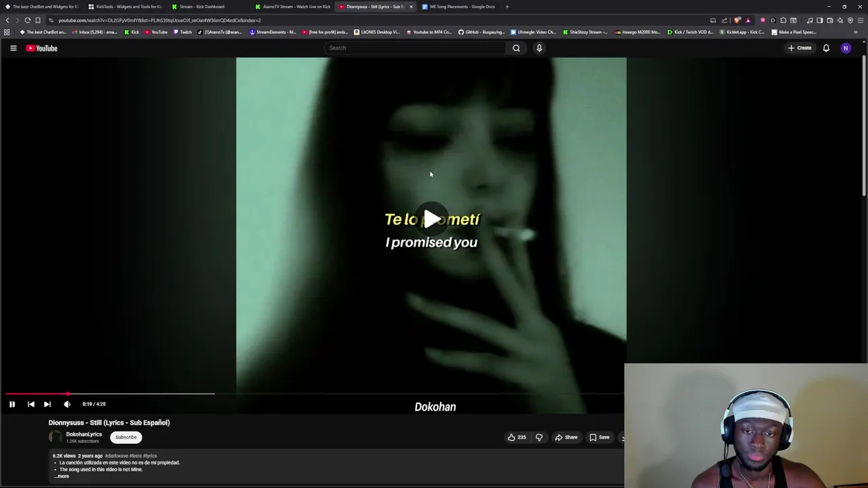Open the account avatar menu
Viewport: 868px width, 488px height.
pos(846,48)
